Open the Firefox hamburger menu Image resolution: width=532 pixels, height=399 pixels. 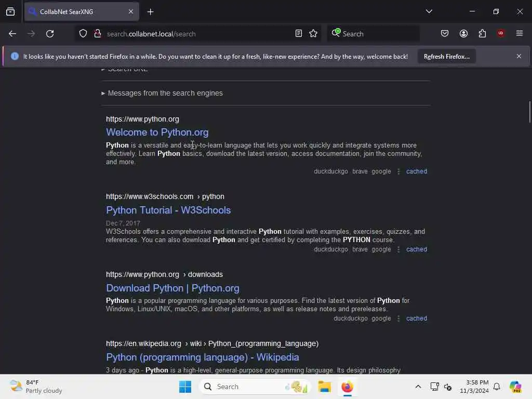click(520, 33)
